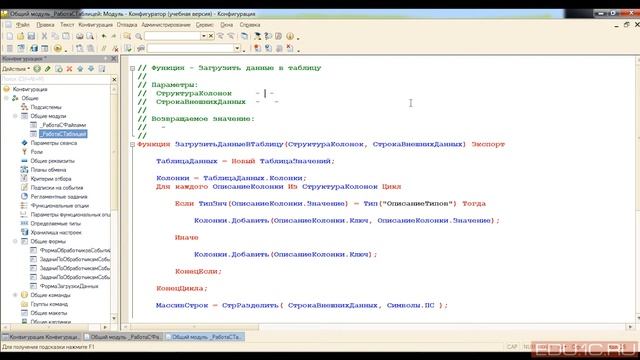This screenshot has width=640, height=360.
Task: Open the Конфигурация menu
Action: pyautogui.click(x=96, y=25)
